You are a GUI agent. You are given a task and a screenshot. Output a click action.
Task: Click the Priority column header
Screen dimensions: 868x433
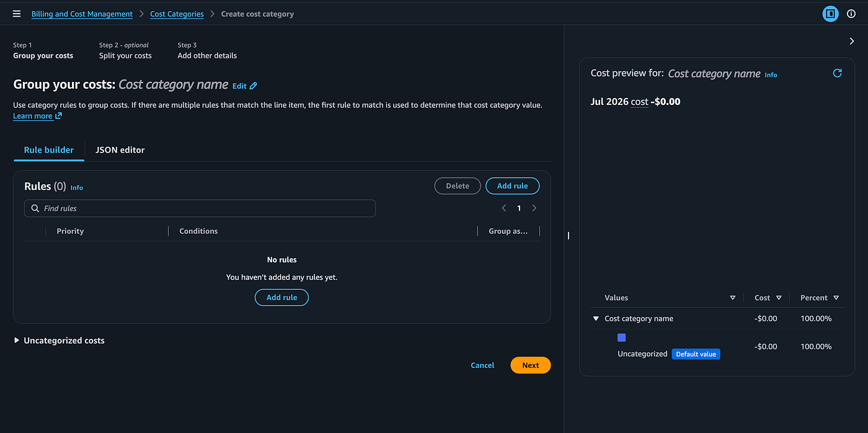(x=70, y=231)
